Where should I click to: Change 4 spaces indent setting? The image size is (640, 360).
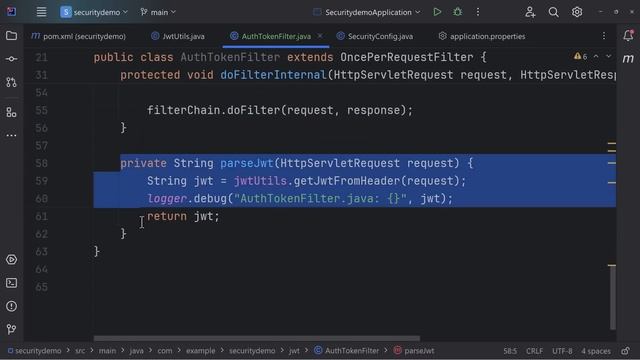596,351
